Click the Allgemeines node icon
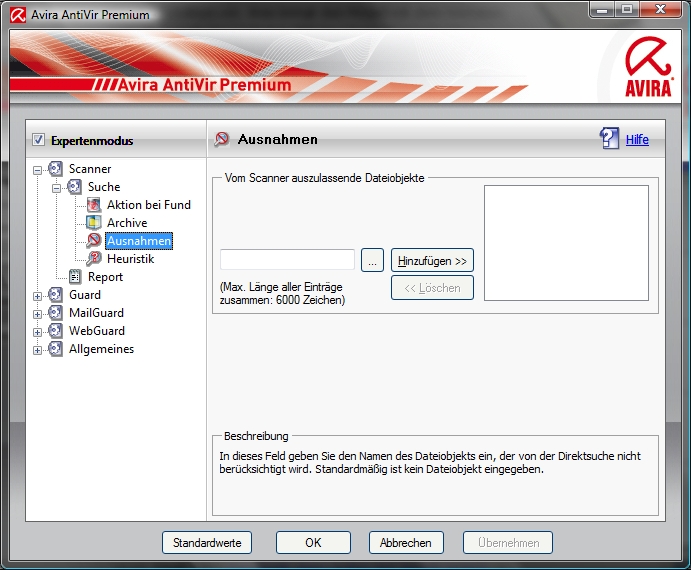 55,349
